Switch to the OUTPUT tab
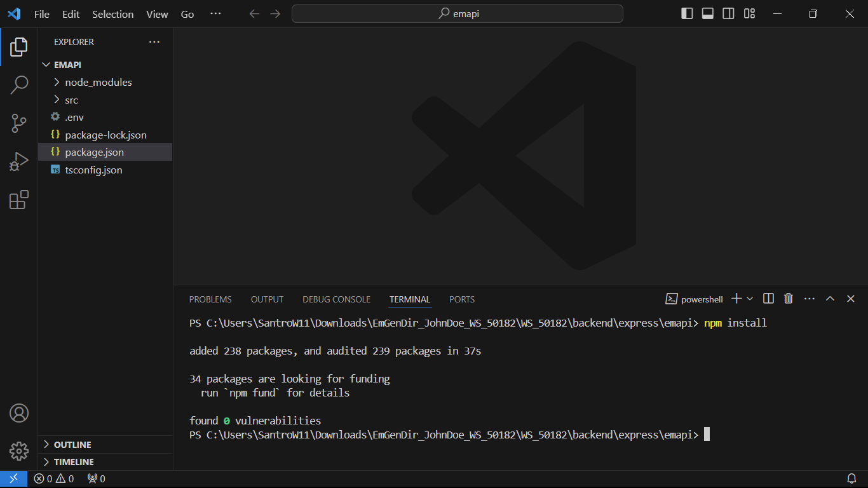The width and height of the screenshot is (868, 488). [x=267, y=299]
